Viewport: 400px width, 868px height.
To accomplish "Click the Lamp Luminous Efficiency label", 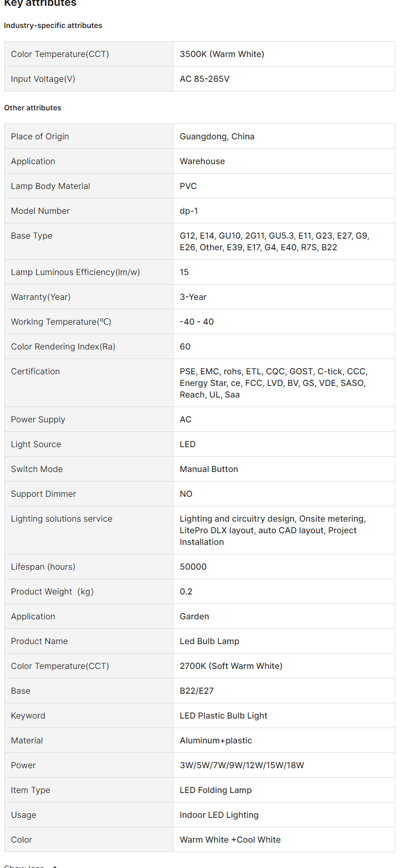I will (x=75, y=272).
